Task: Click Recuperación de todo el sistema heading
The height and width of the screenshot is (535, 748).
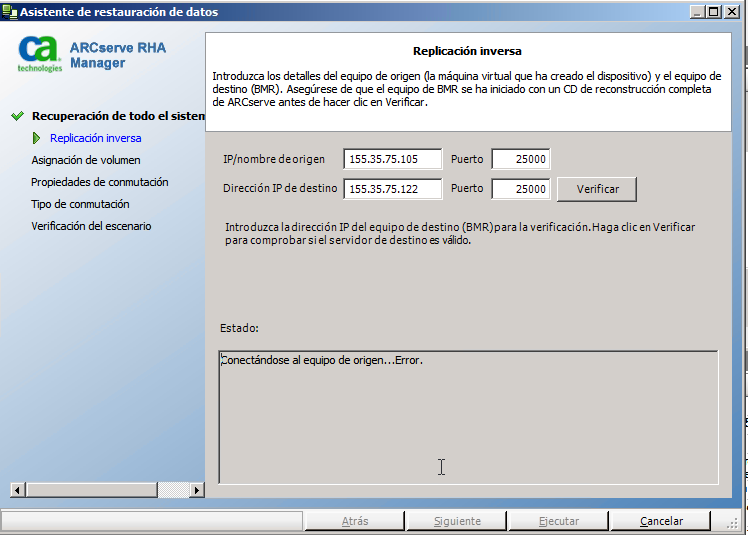Action: pyautogui.click(x=118, y=116)
